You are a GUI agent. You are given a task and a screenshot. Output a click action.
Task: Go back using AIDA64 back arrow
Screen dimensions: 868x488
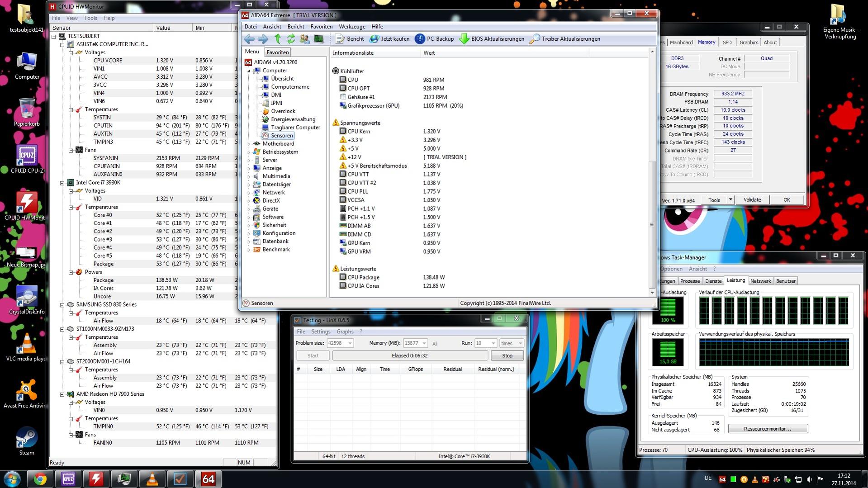249,39
